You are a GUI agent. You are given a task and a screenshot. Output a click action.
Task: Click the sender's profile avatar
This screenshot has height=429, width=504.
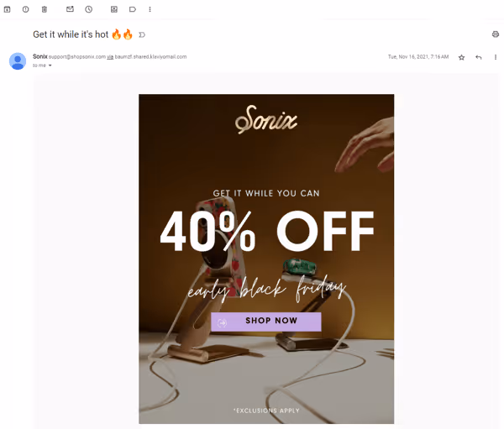pyautogui.click(x=18, y=61)
